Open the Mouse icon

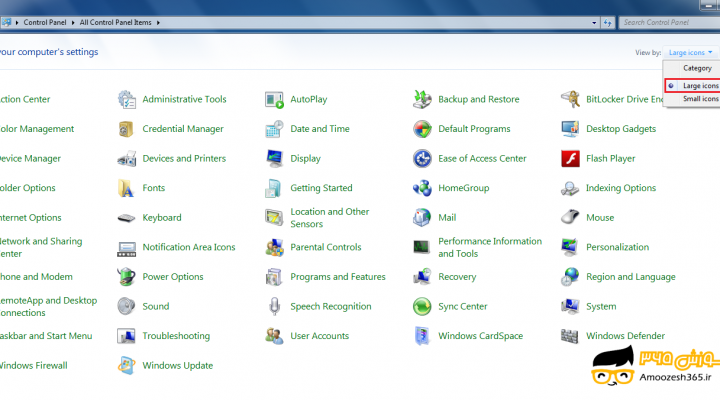[x=570, y=217]
